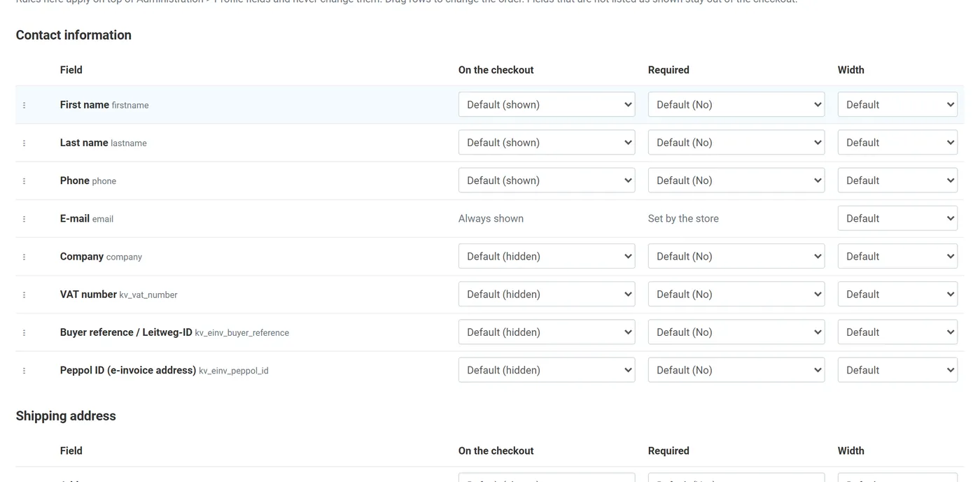
Task: Open Buyer reference Required dropdown
Action: 736,332
